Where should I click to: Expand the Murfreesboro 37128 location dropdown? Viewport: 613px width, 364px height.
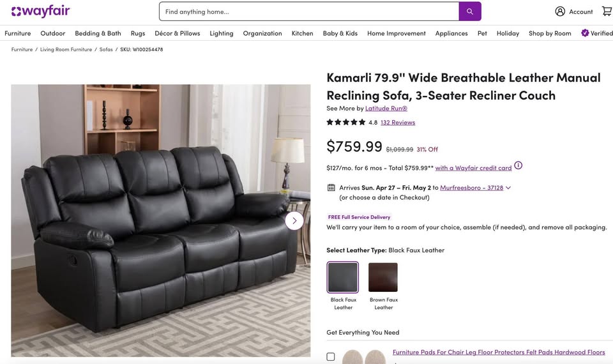pos(508,188)
